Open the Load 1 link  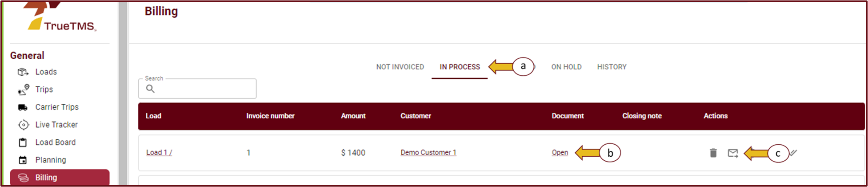(159, 152)
